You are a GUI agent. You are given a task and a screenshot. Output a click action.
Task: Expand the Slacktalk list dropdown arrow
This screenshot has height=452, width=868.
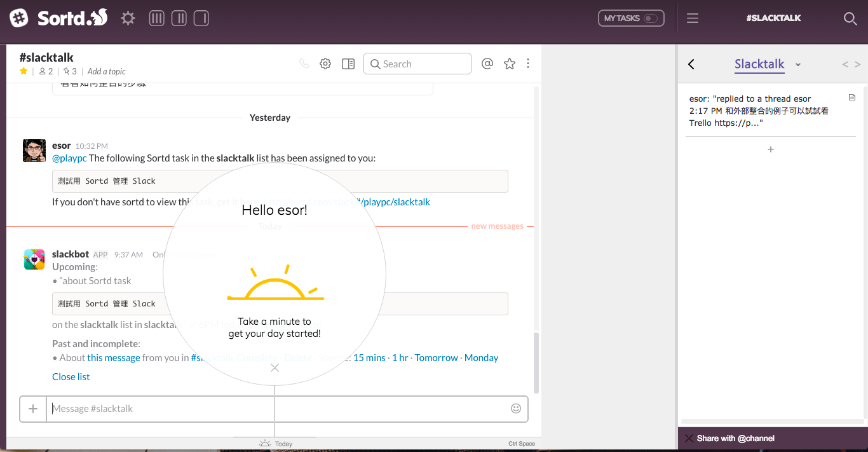pos(798,65)
